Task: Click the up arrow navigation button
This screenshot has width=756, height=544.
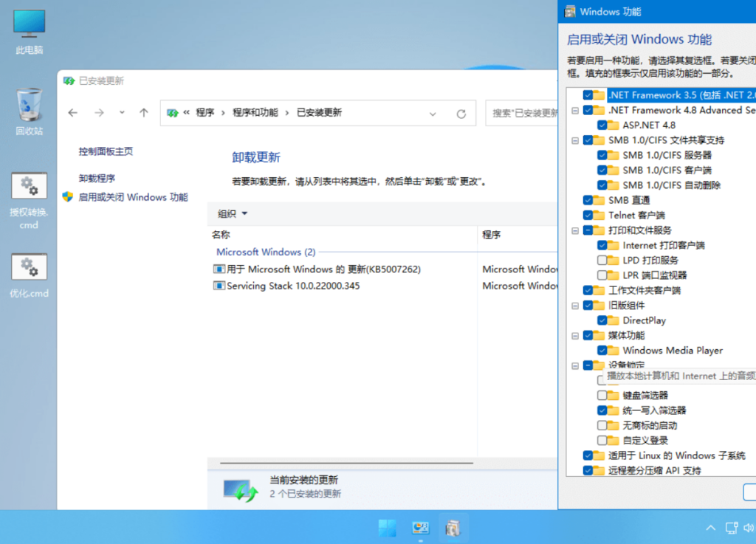Action: coord(144,113)
